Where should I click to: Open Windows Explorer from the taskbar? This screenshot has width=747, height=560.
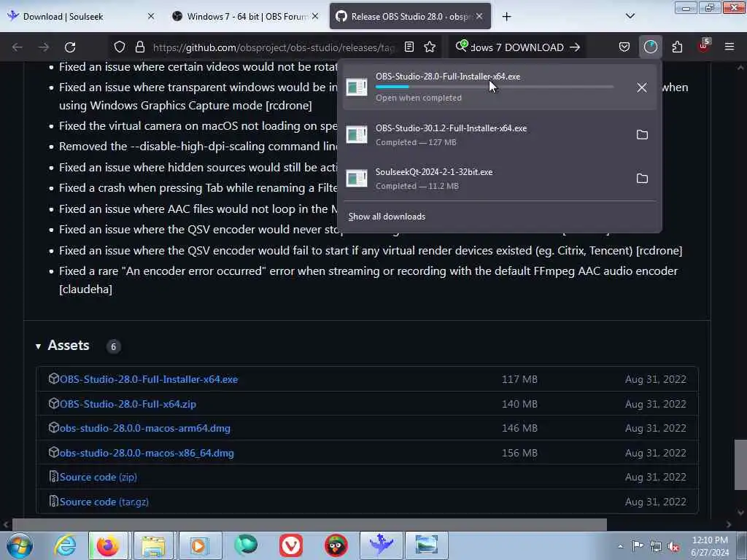(153, 545)
